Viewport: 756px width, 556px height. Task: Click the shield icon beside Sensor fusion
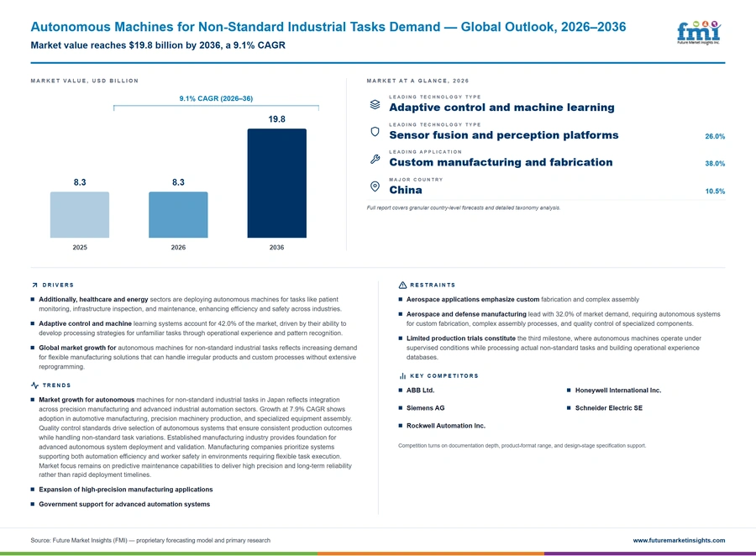coord(375,132)
